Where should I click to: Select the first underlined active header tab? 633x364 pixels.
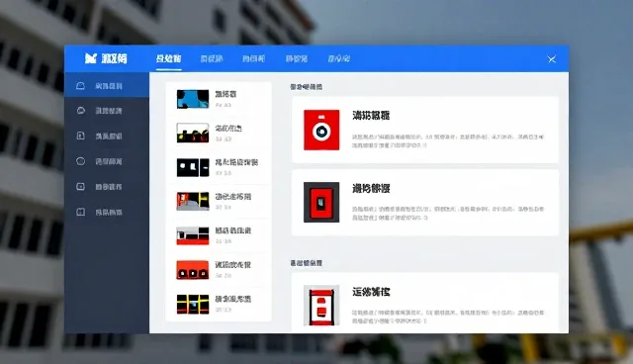click(169, 59)
